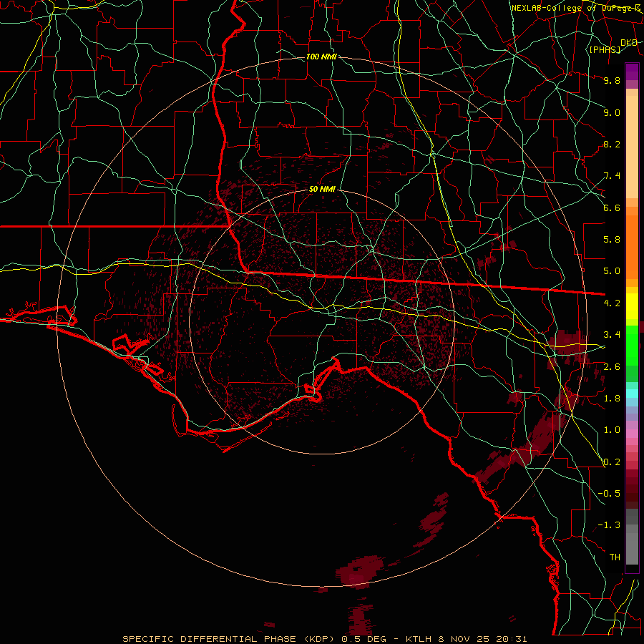Click the TH threshold label on scale
Image resolution: width=644 pixels, height=644 pixels.
click(615, 557)
